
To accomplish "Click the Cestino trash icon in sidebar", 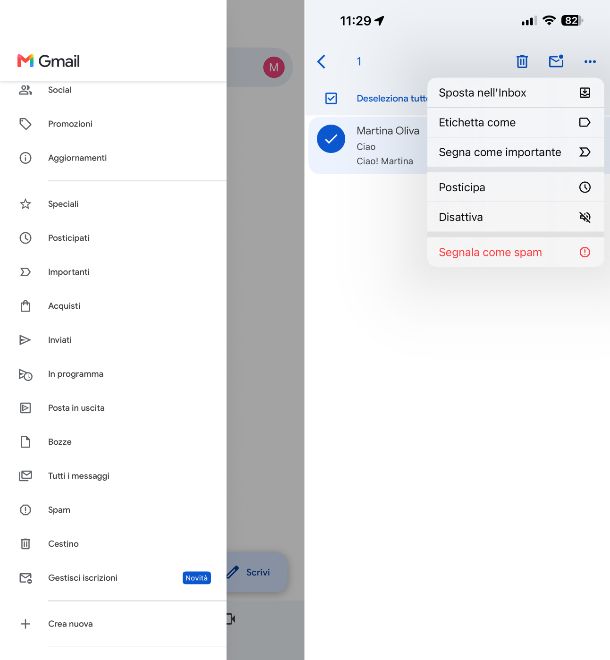I will [25, 544].
